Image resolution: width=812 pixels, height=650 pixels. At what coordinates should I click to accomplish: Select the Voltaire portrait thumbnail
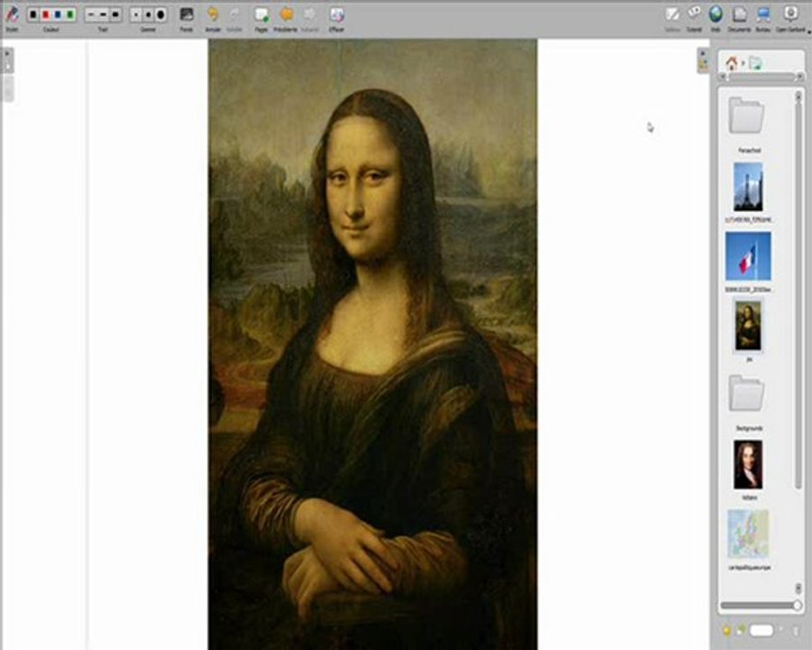(x=748, y=465)
